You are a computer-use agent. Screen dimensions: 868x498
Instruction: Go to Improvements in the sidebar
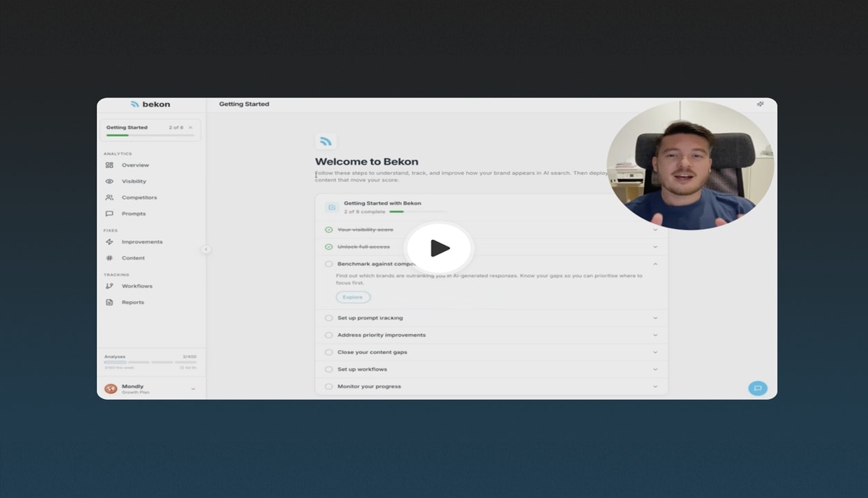(x=142, y=242)
